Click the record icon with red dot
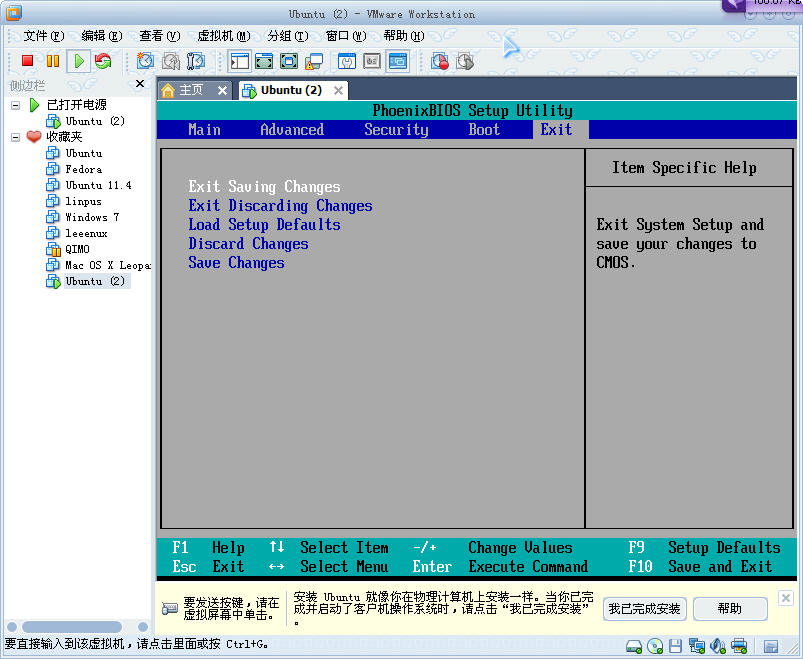 (x=440, y=61)
